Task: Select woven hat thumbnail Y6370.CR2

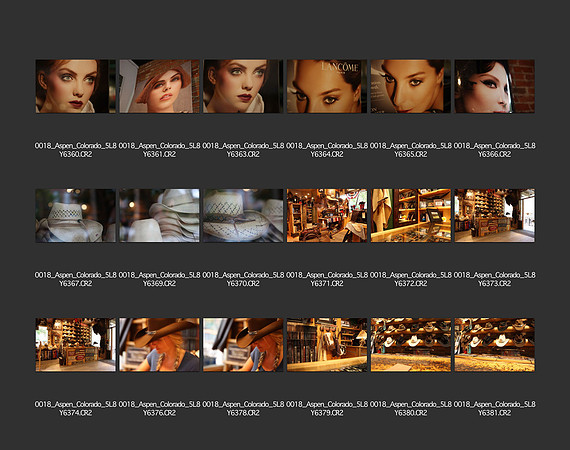Action: (243, 215)
